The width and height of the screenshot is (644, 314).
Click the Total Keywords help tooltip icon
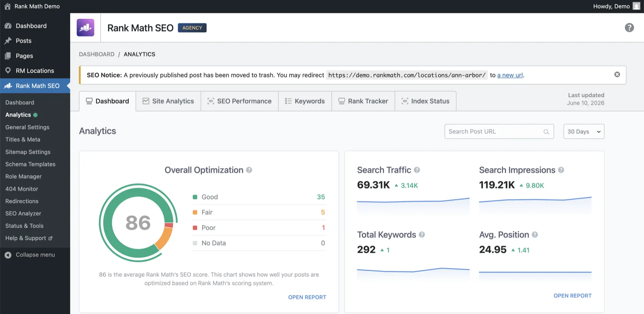422,235
